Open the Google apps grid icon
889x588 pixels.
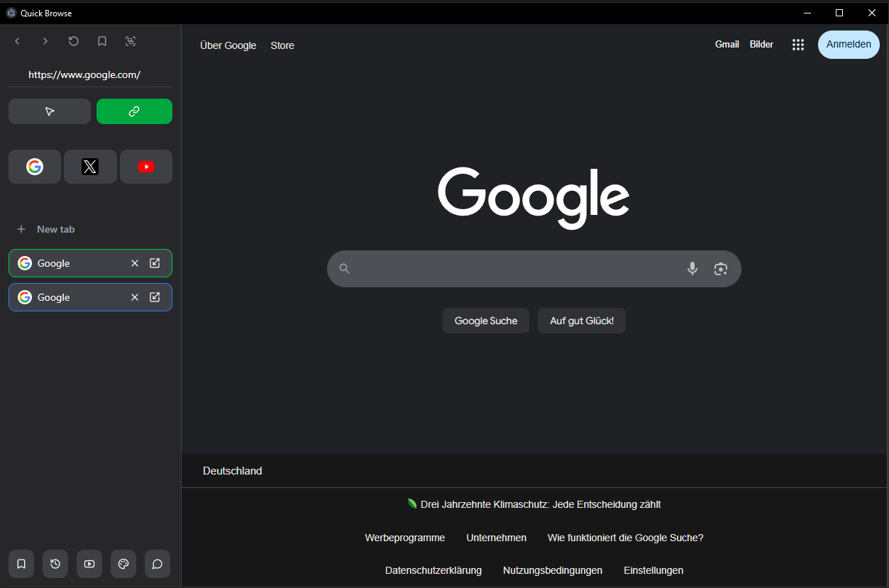(x=798, y=45)
